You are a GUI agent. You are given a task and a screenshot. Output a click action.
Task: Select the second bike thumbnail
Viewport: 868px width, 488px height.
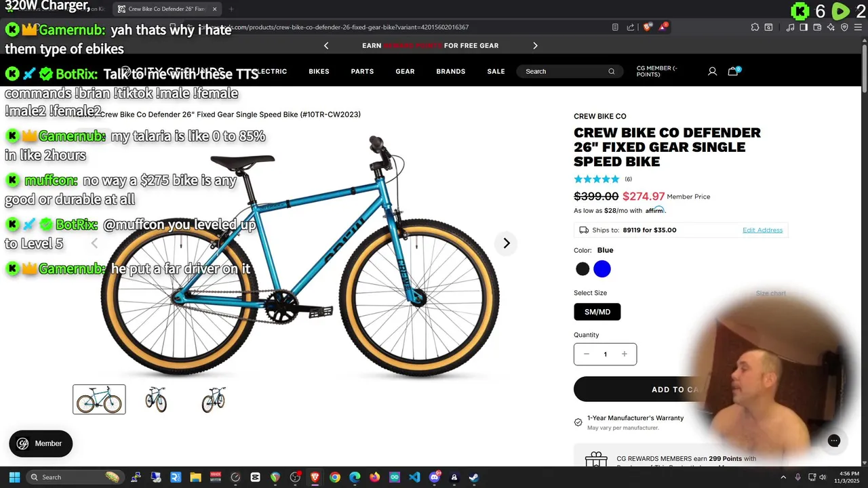[156, 399]
